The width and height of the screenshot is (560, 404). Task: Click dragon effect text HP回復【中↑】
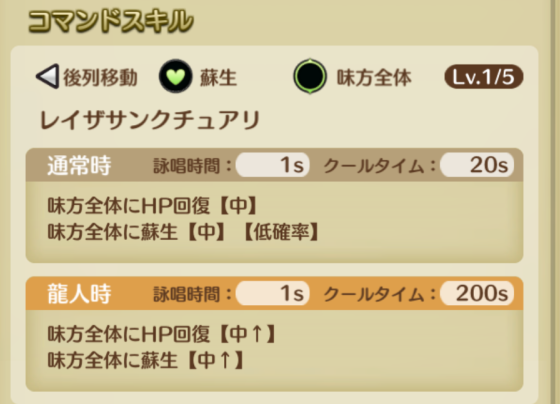(x=209, y=334)
